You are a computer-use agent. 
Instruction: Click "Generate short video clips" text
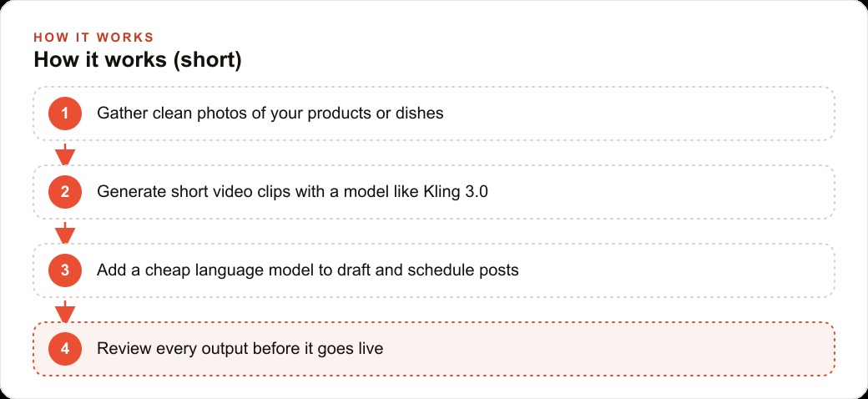[x=194, y=192]
